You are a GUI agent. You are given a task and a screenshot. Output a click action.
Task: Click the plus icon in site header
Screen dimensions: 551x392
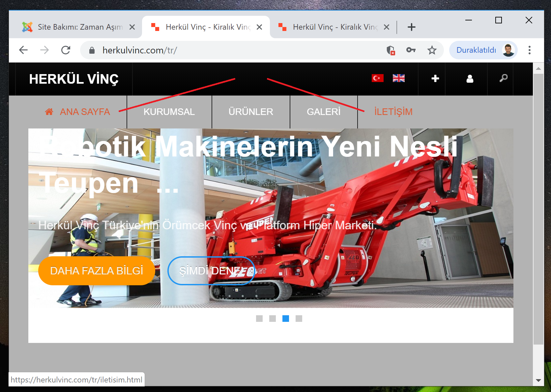[435, 78]
